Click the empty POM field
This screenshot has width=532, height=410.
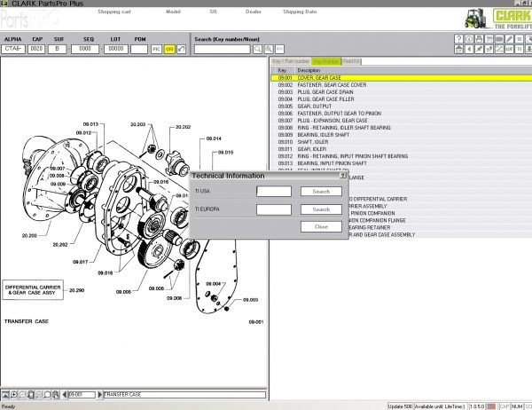(139, 49)
